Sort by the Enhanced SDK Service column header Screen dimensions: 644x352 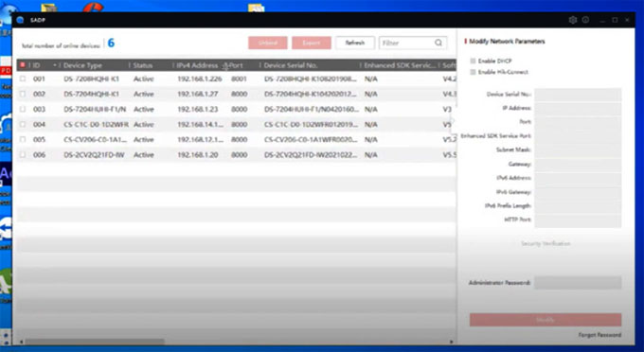[x=400, y=65]
